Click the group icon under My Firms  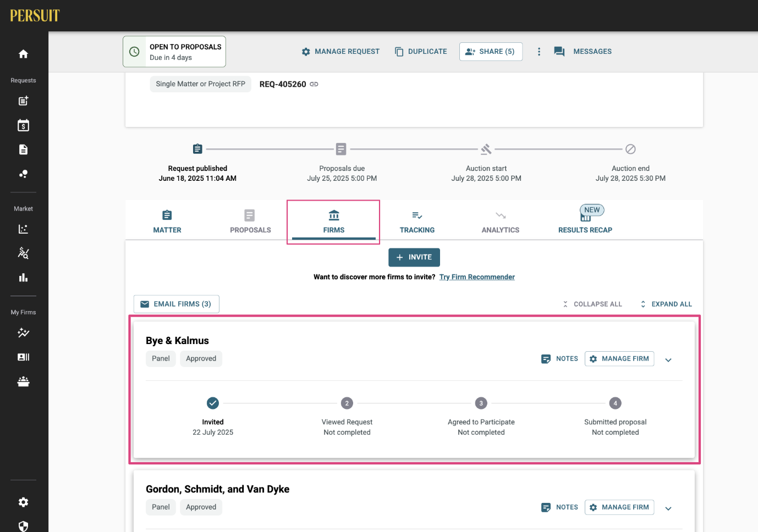[x=23, y=381]
